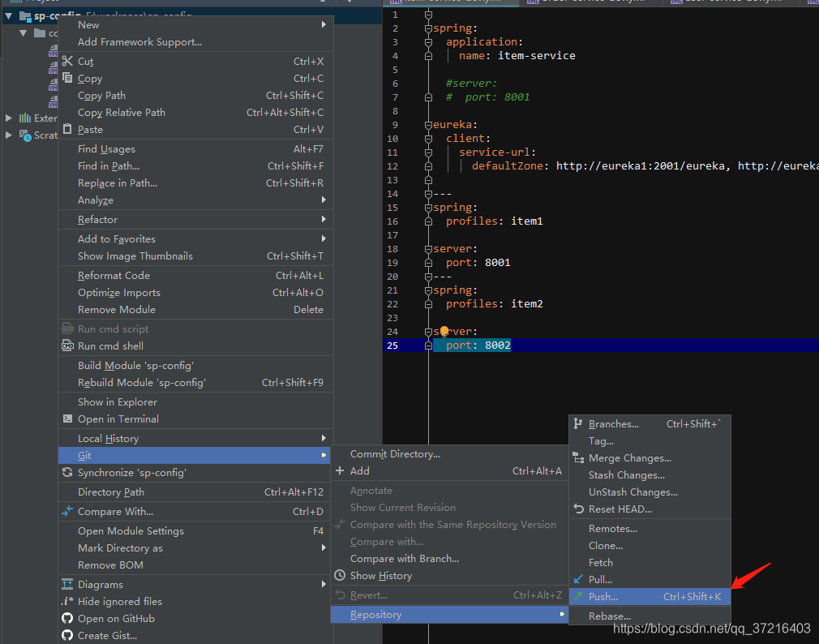Screen dimensions: 819x644
Task: Click the Diagrams icon
Action: pos(67,584)
